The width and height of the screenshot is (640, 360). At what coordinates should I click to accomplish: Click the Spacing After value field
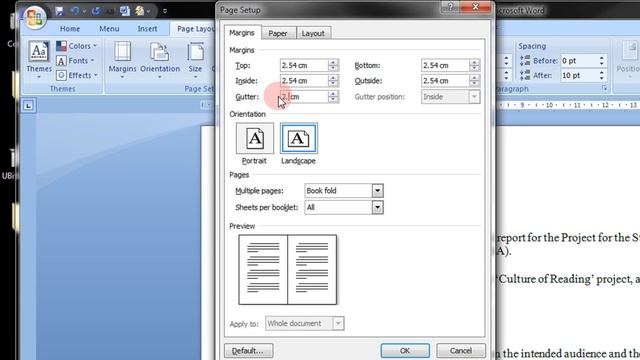tap(580, 76)
